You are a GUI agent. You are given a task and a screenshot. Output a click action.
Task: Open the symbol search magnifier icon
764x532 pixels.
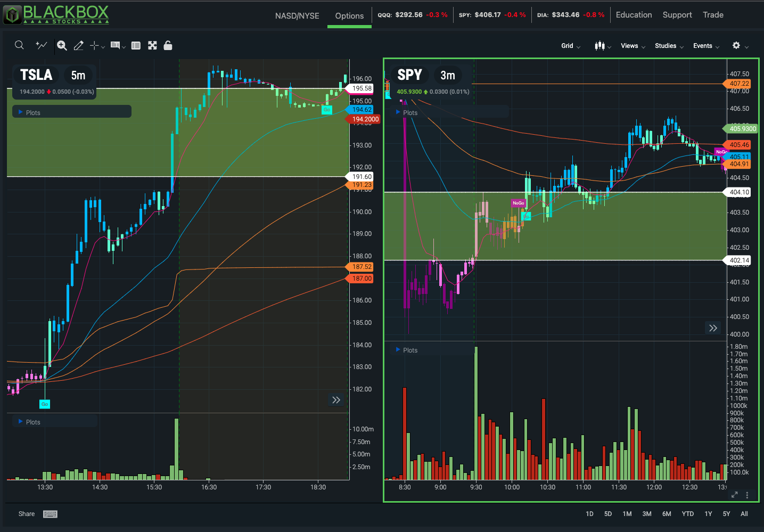(19, 45)
